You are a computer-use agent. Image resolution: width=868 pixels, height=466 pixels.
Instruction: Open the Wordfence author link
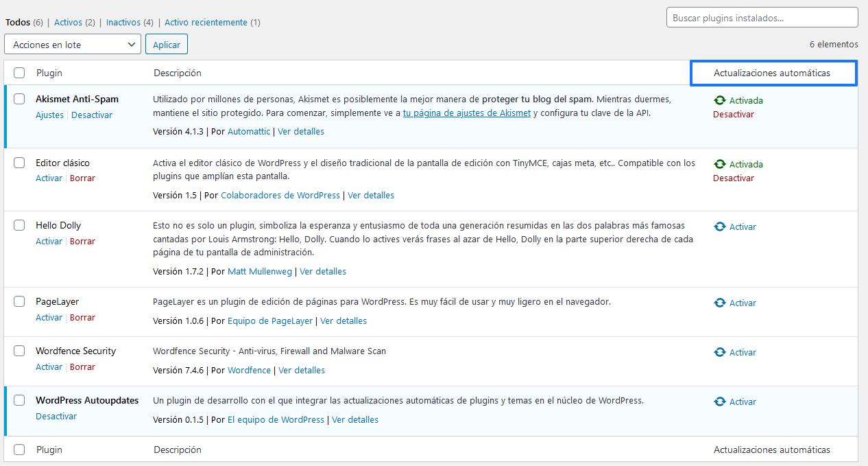click(x=249, y=370)
